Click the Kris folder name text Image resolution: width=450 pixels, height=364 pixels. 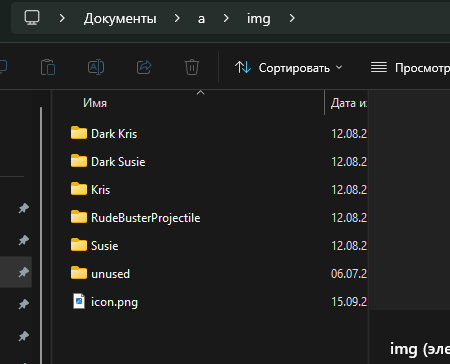[x=100, y=190]
